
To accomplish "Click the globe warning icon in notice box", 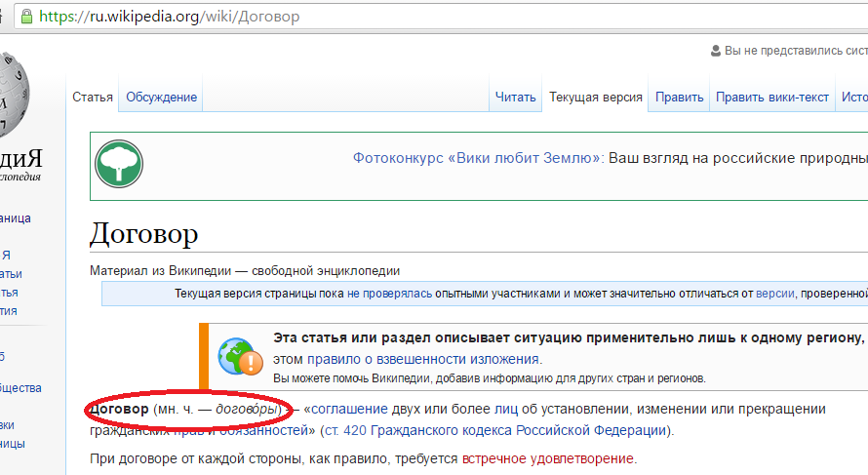I will point(240,357).
